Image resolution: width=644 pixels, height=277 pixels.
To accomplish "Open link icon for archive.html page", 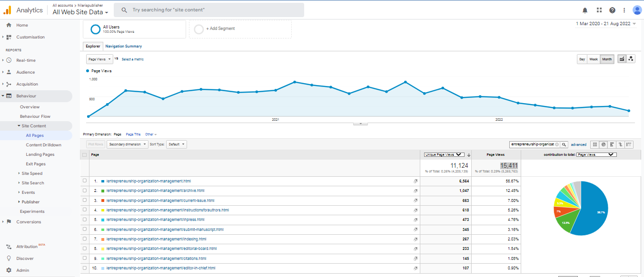I will click(x=415, y=191).
